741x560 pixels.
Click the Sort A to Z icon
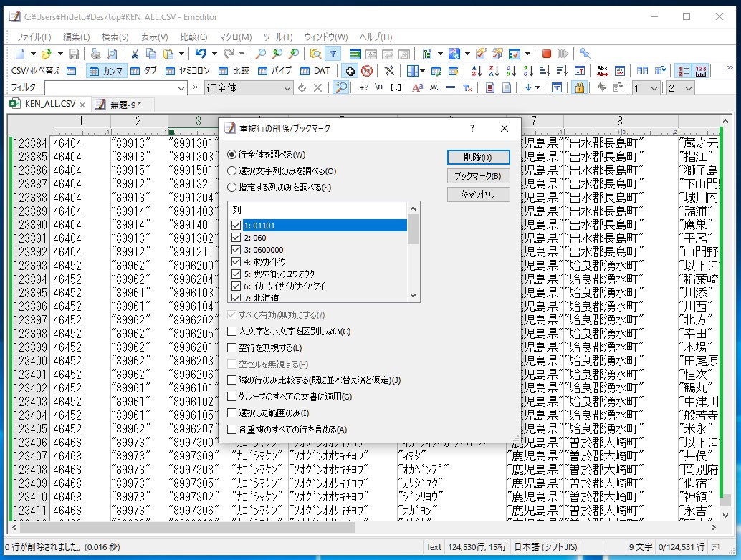coord(477,71)
